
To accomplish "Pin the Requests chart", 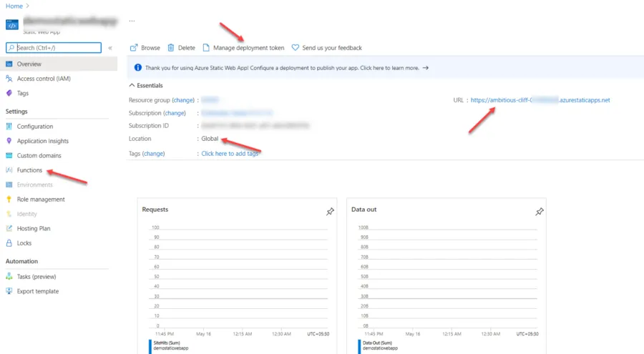I will click(x=330, y=212).
